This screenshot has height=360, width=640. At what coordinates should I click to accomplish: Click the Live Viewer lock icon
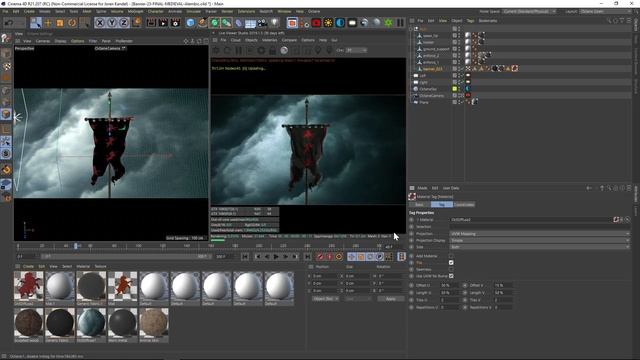pos(272,50)
